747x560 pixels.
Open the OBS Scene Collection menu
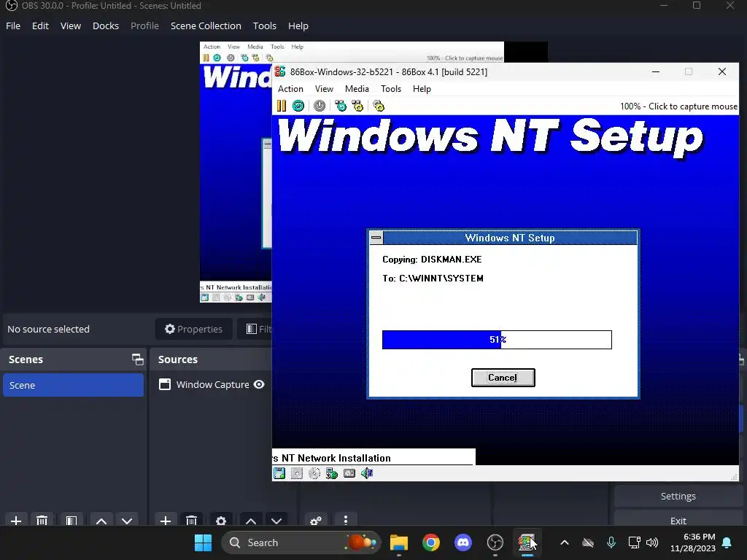click(x=206, y=26)
